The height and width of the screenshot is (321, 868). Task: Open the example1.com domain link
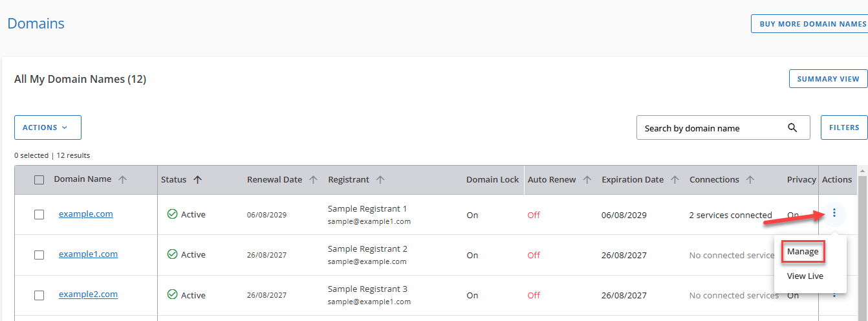(88, 254)
